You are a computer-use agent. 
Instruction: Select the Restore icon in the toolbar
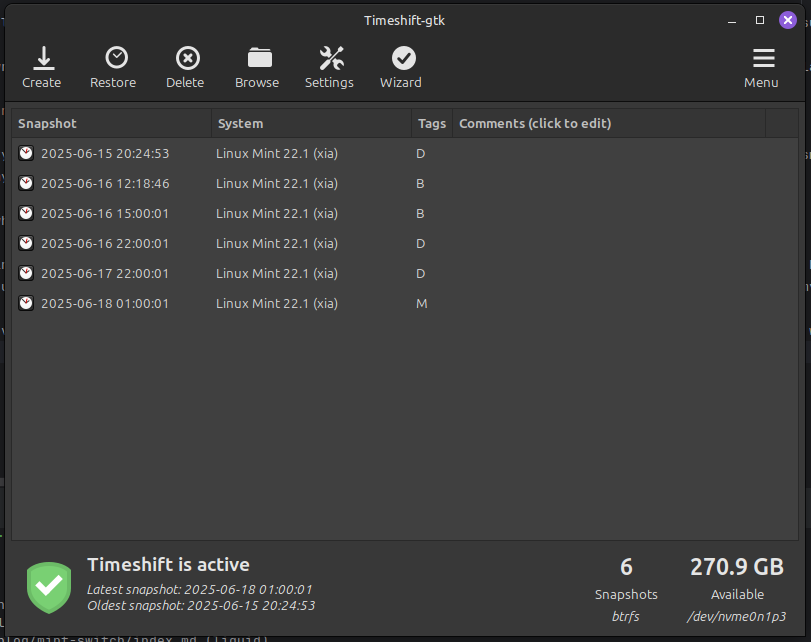tap(113, 57)
